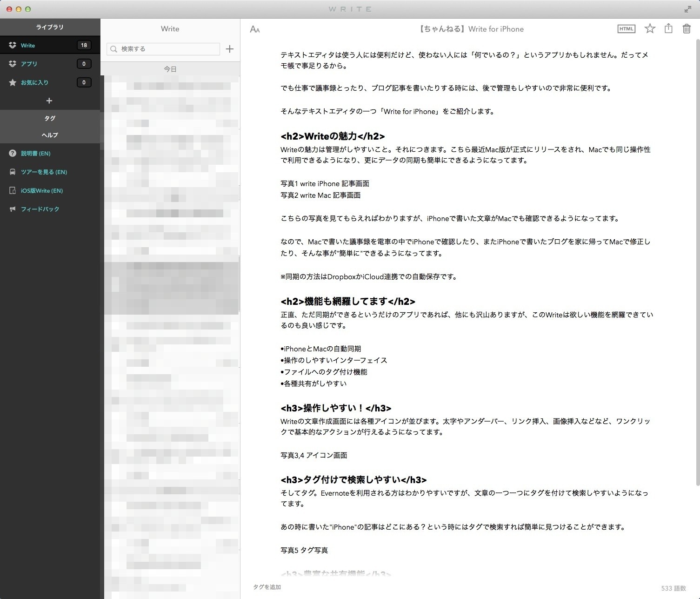Click the megaphone icon beside フィードバック
This screenshot has height=599, width=700.
point(13,209)
